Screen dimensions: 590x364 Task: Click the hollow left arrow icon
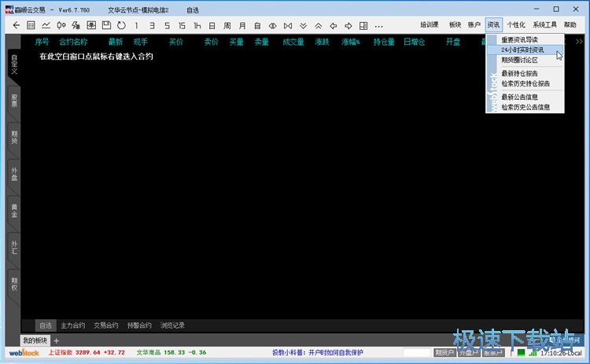point(334,26)
